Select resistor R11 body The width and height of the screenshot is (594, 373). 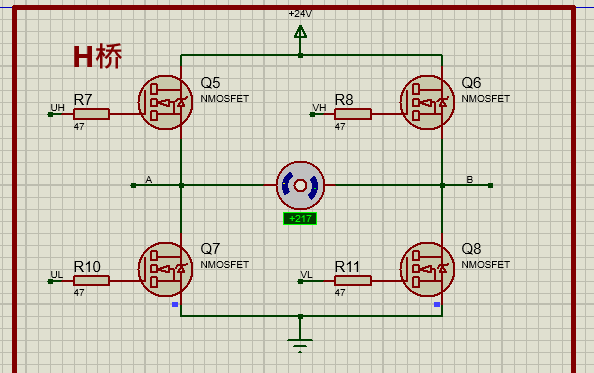(x=353, y=281)
